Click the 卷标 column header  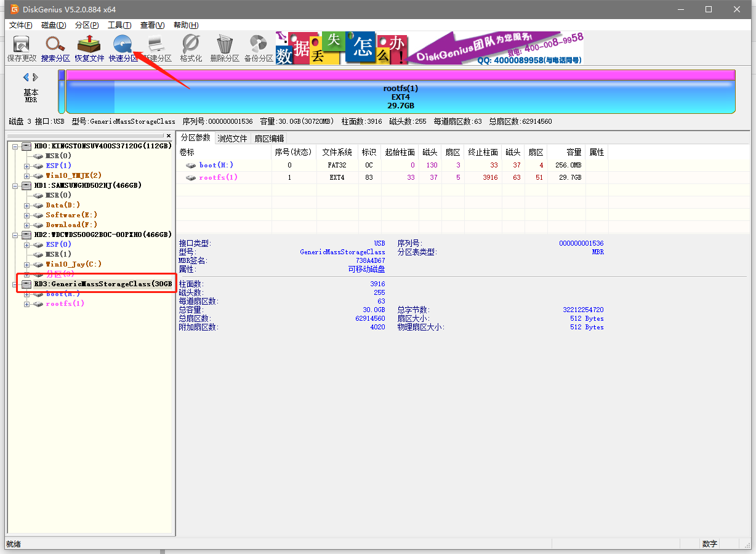[x=224, y=152]
